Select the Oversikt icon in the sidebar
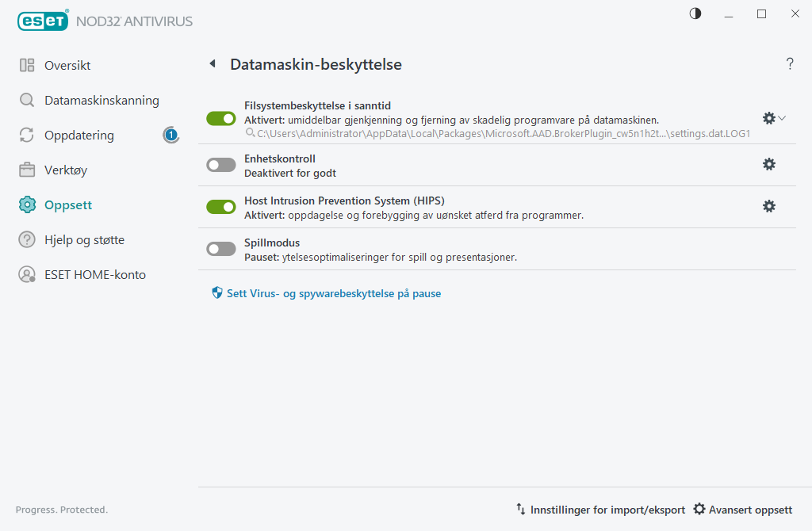The height and width of the screenshot is (531, 812). [26, 65]
